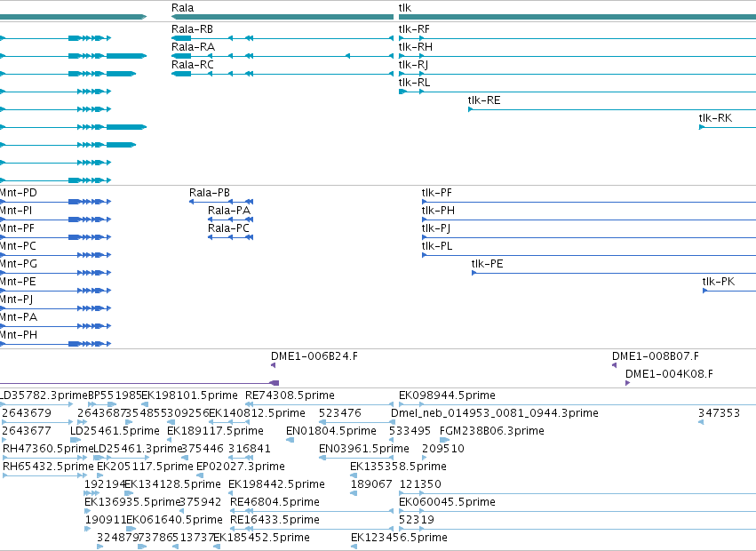Image resolution: width=756 pixels, height=551 pixels.
Task: Open the Rala-PC polypeptide feature label
Action: click(x=228, y=228)
